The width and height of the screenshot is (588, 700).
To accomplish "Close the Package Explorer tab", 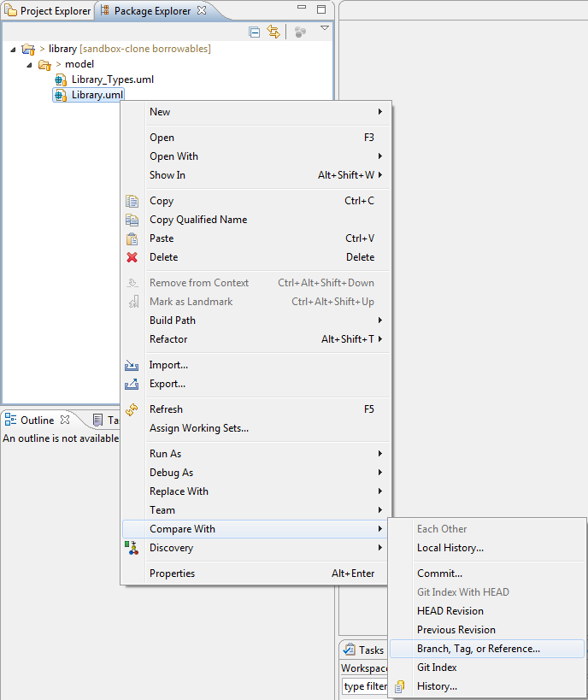I will [x=202, y=10].
